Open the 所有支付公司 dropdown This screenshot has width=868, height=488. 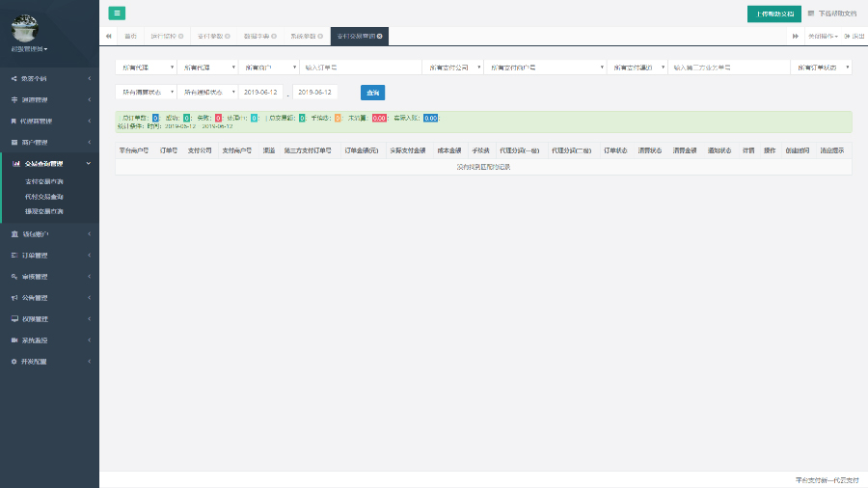453,68
